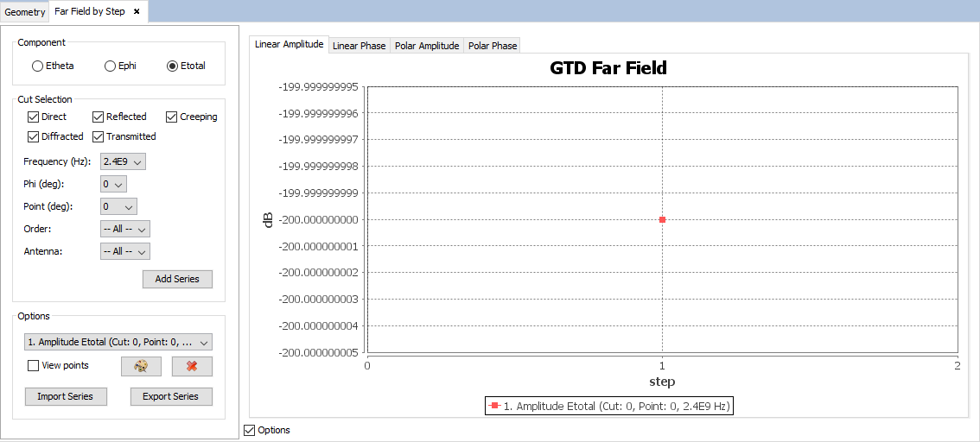Expand the Phi (deg) dropdown
Viewport: 980px width, 442px height.
click(x=113, y=184)
